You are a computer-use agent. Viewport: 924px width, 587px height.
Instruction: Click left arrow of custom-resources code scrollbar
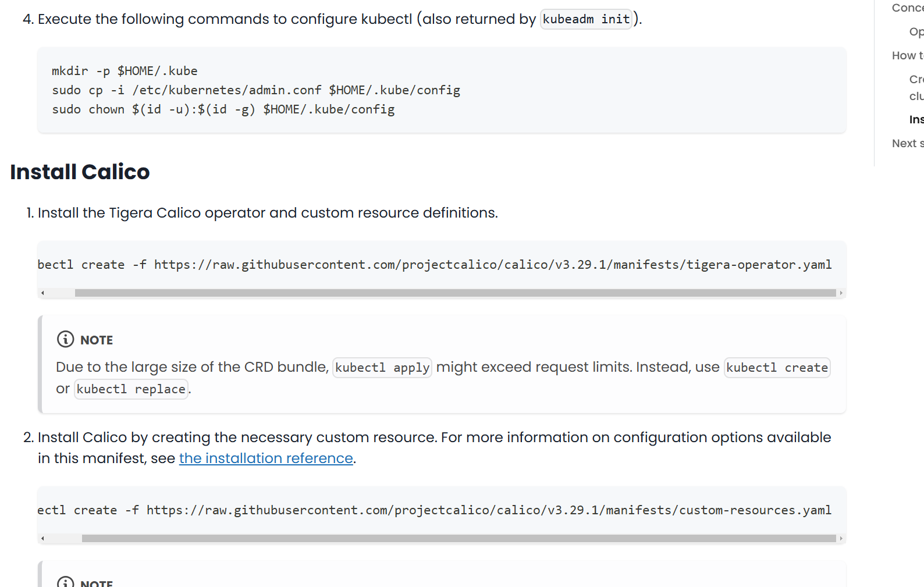click(x=42, y=538)
